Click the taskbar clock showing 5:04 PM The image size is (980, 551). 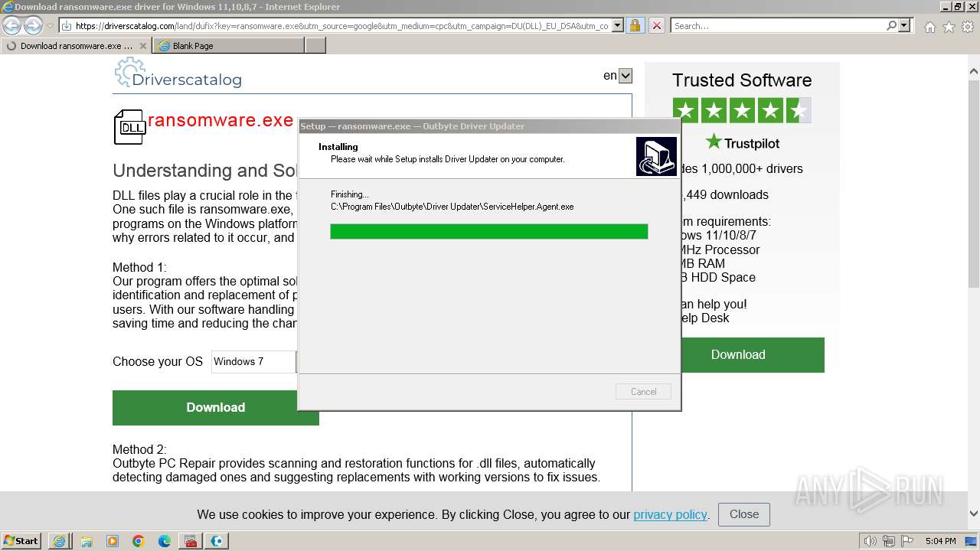tap(940, 541)
